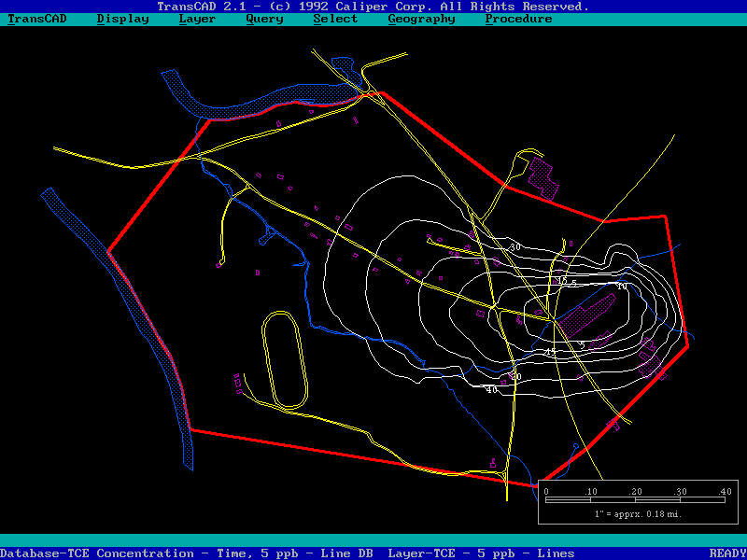Click the READY status indicator
This screenshot has width=747, height=560.
(x=727, y=553)
